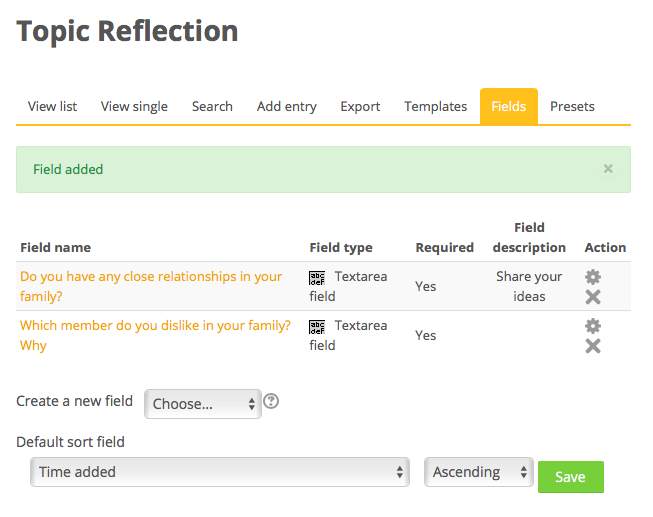Open the Ascending sort order dropdown
Screen dimensions: 653x517
click(479, 472)
